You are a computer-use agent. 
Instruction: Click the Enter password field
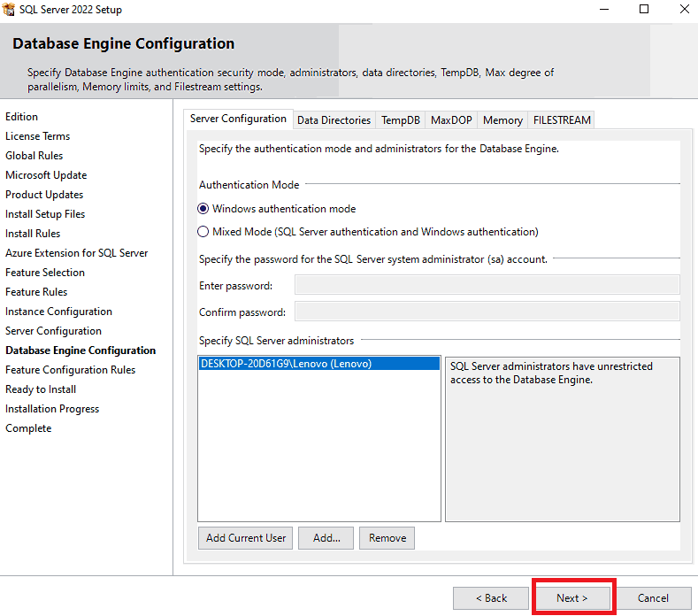click(487, 285)
